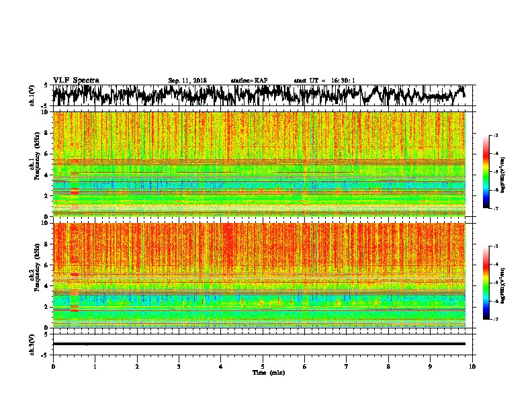This screenshot has height=411, width=532.
Task: Click the ch.2 frequency axis "4" tick label
Action: click(x=47, y=286)
